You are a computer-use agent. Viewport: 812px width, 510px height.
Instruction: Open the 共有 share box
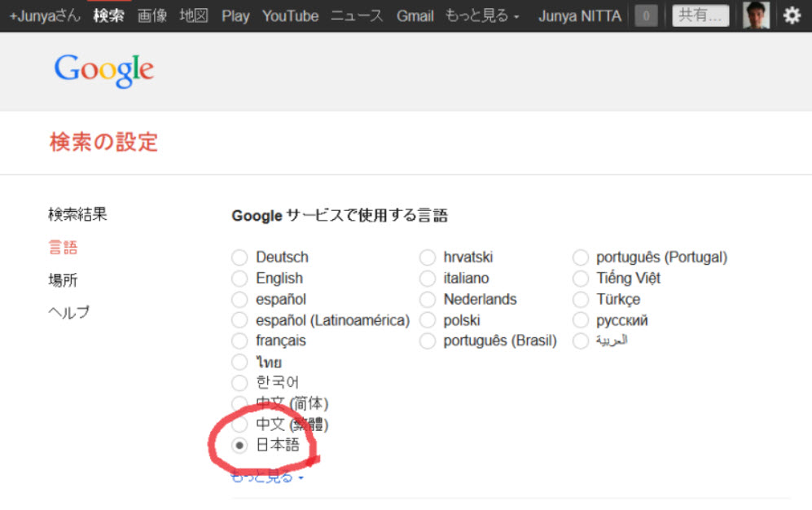(700, 15)
